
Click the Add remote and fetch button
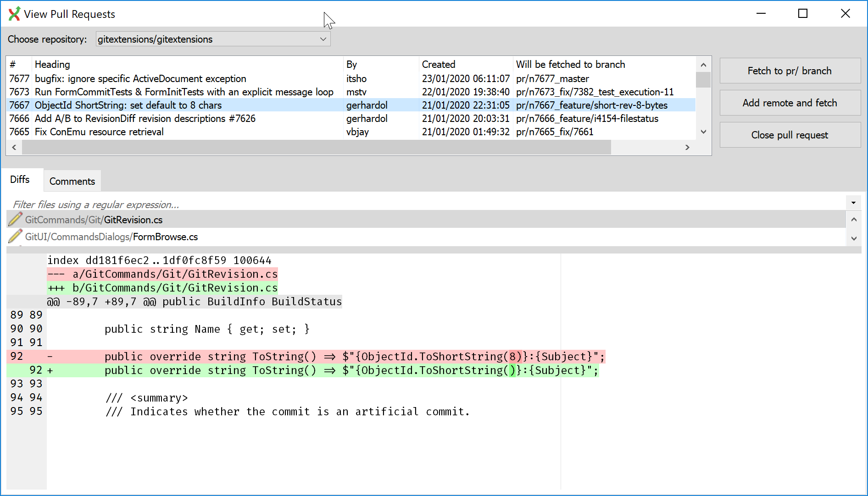pos(790,103)
